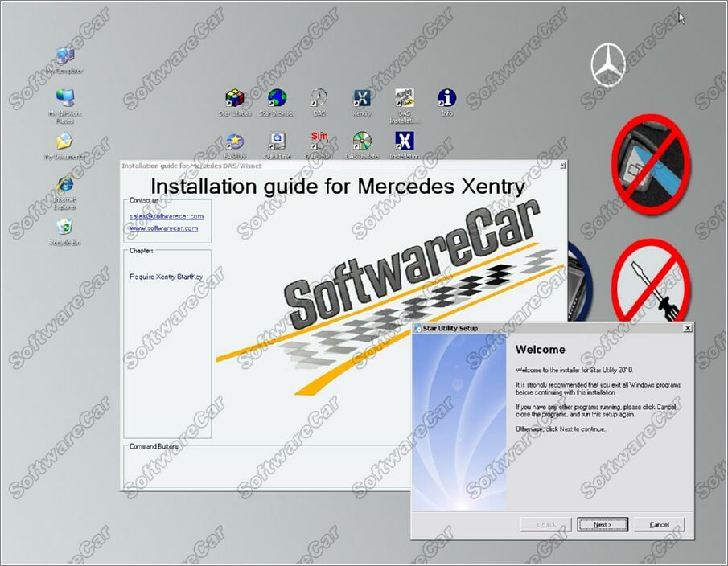This screenshot has width=728, height=566.
Task: Select the Require Xentry StartKey chapter
Action: click(166, 277)
